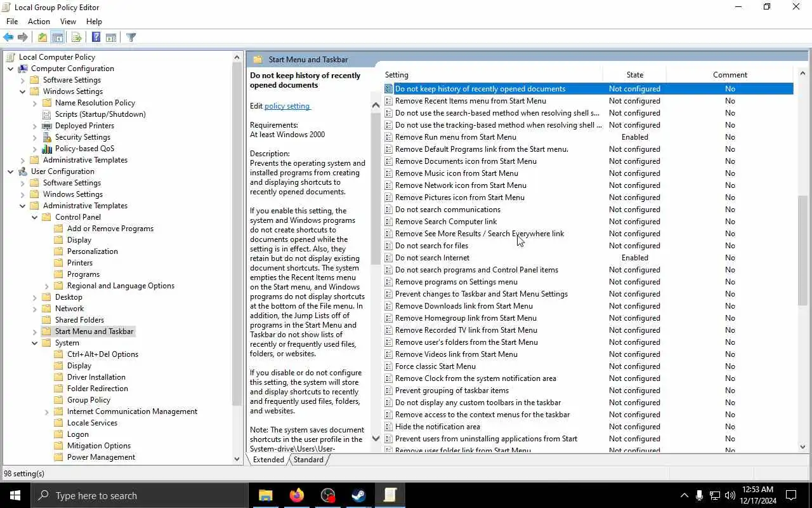This screenshot has height=508, width=812.
Task: Click the volume speaker tray icon
Action: [730, 495]
